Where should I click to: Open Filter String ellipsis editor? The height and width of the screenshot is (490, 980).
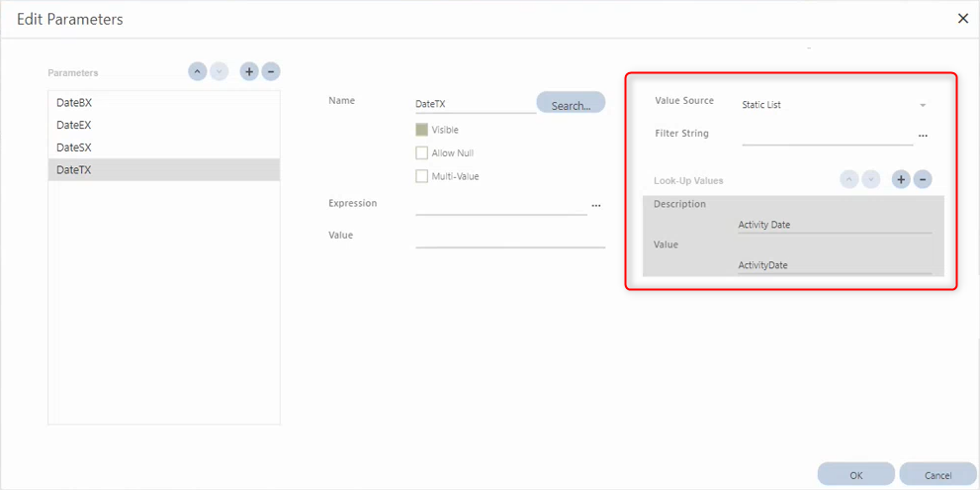pos(923,135)
